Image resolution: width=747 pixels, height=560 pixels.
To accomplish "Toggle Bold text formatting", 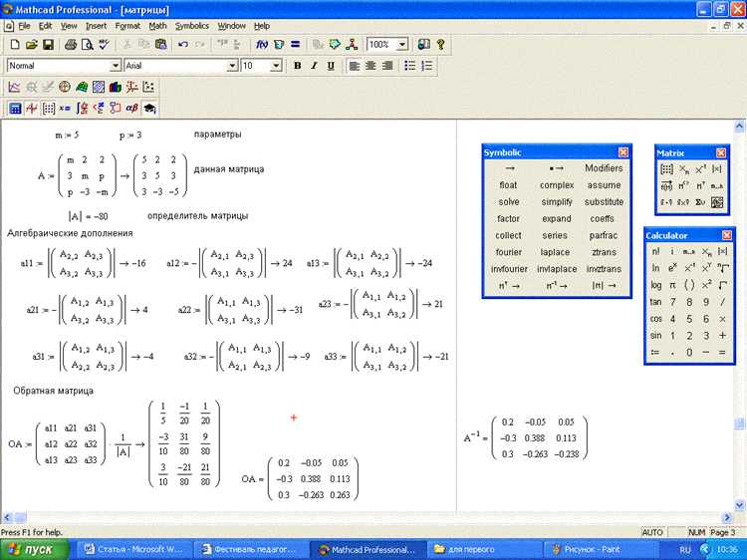I will (x=297, y=66).
